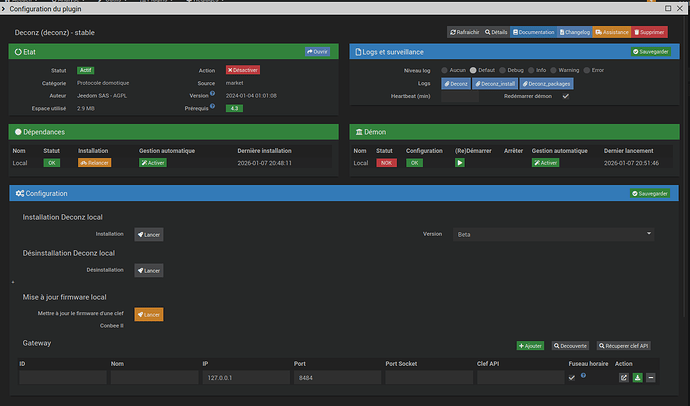Select the Debug log level radio
This screenshot has height=406, width=690.
pos(503,70)
